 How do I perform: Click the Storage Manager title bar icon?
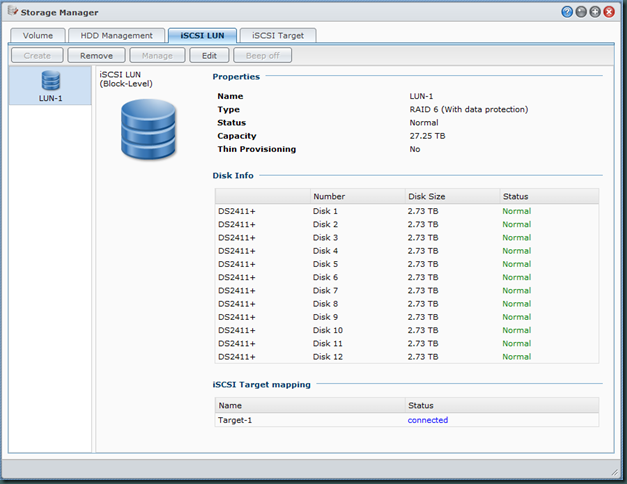click(x=13, y=11)
